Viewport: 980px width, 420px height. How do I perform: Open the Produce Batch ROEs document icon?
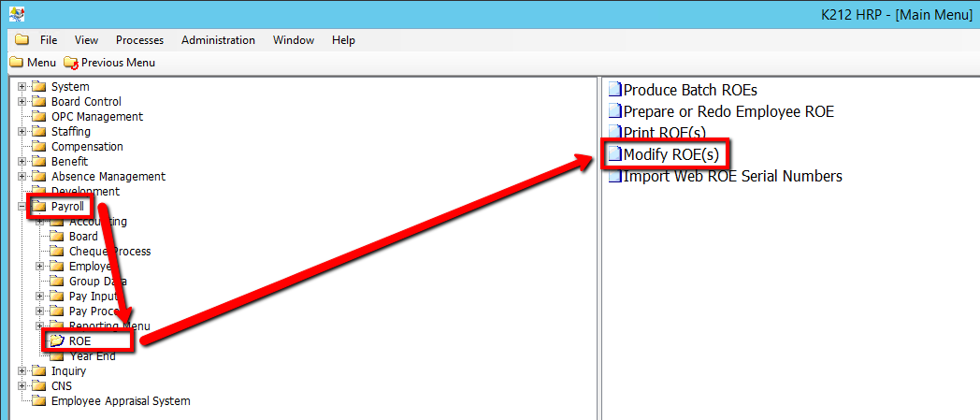(614, 91)
